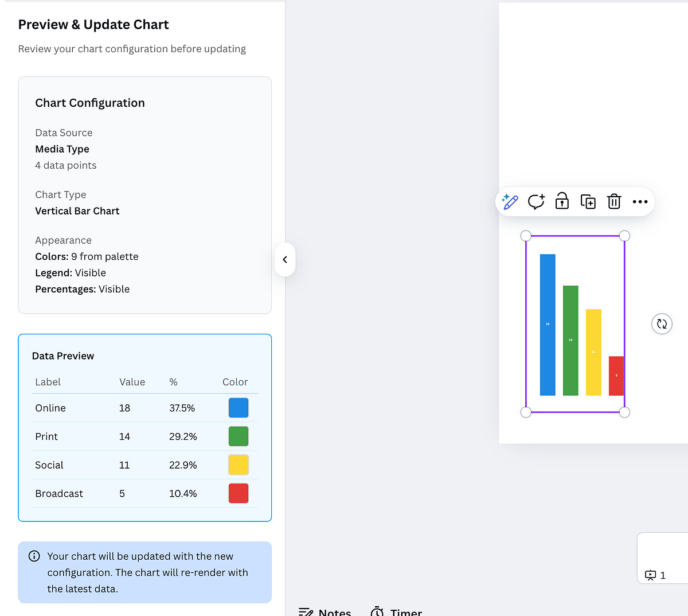
Task: Click the info icon in notice
Action: click(x=34, y=556)
